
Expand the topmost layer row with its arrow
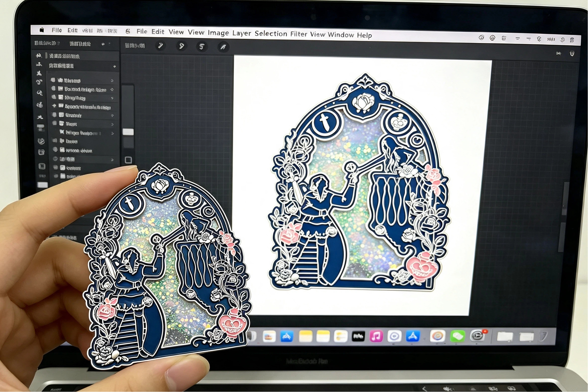112,81
